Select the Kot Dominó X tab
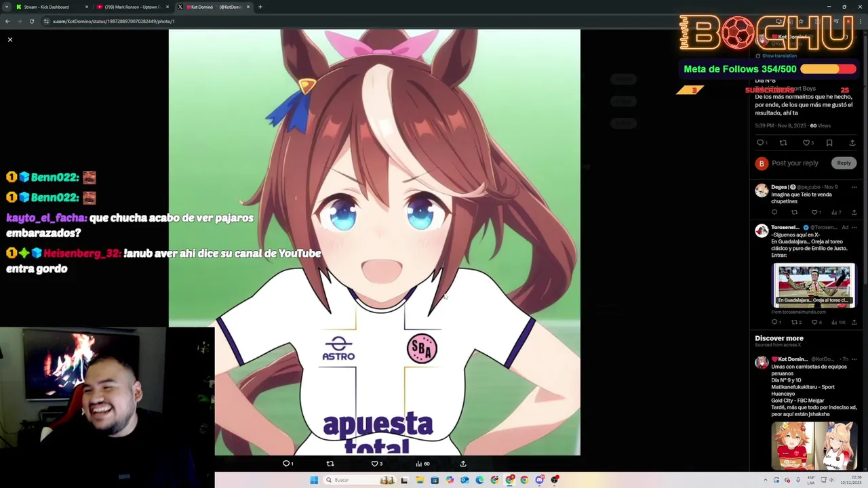Image resolution: width=868 pixels, height=488 pixels. point(216,7)
